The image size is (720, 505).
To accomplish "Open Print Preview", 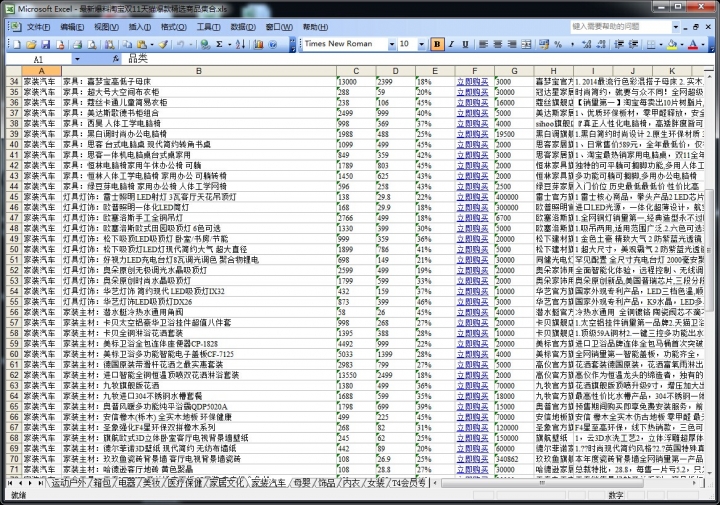I will pos(92,45).
